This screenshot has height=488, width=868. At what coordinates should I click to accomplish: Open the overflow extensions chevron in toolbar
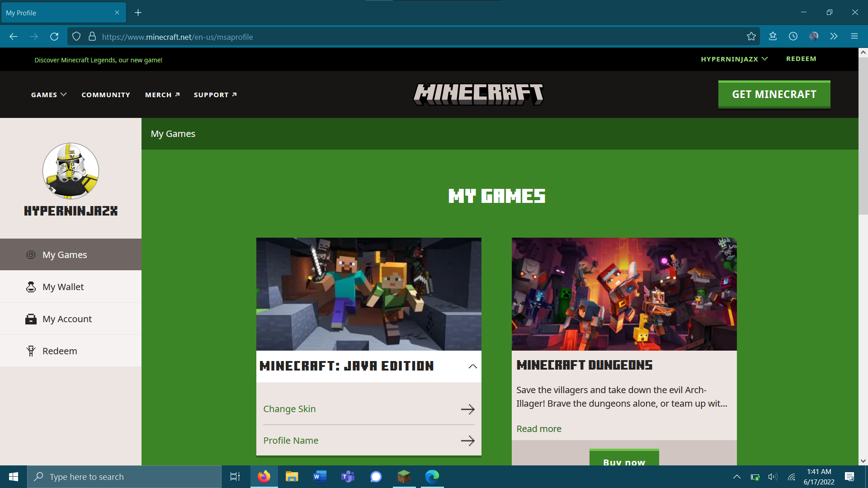click(x=834, y=37)
